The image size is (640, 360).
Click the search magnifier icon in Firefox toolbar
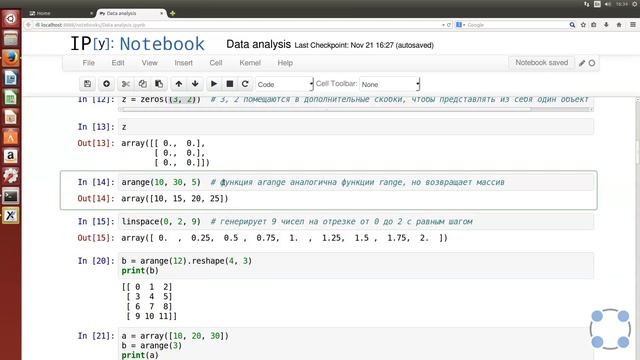tap(572, 25)
